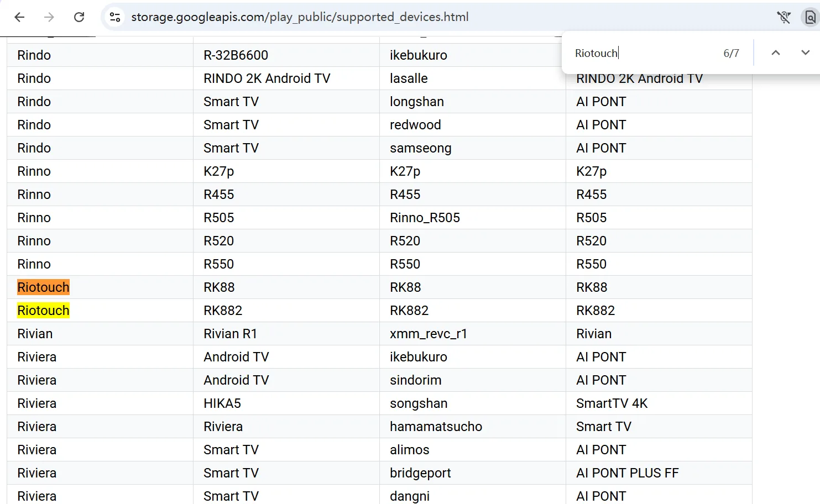Click the AI PONT cell in the redwood row

click(659, 125)
